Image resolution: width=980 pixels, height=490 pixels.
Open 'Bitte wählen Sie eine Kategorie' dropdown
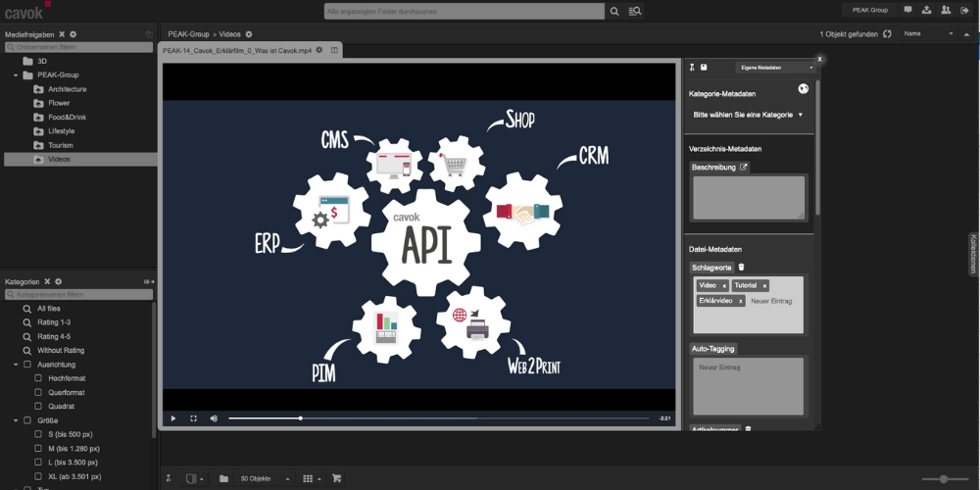(x=748, y=115)
